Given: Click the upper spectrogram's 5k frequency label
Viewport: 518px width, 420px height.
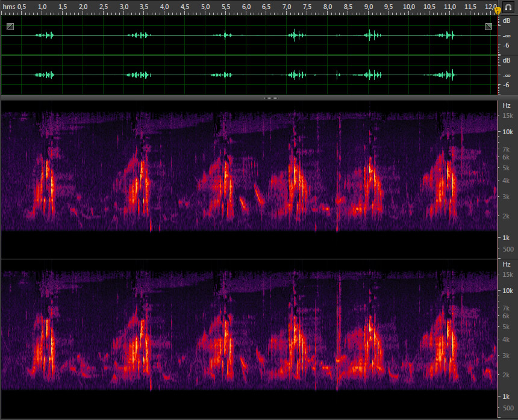Looking at the screenshot, I should click(506, 168).
